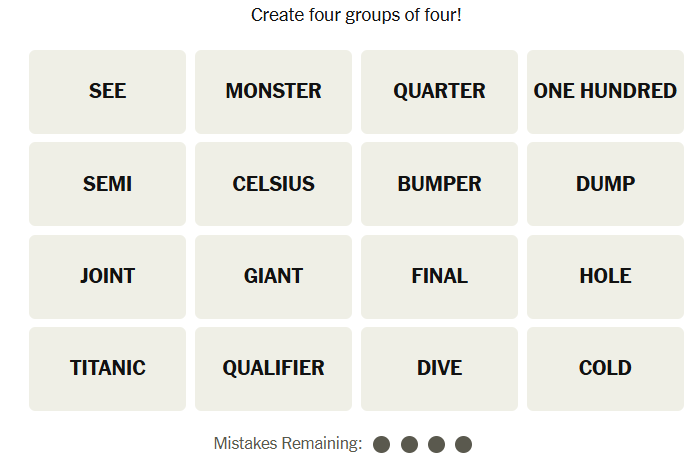Select the DIVE word tile

coord(439,368)
